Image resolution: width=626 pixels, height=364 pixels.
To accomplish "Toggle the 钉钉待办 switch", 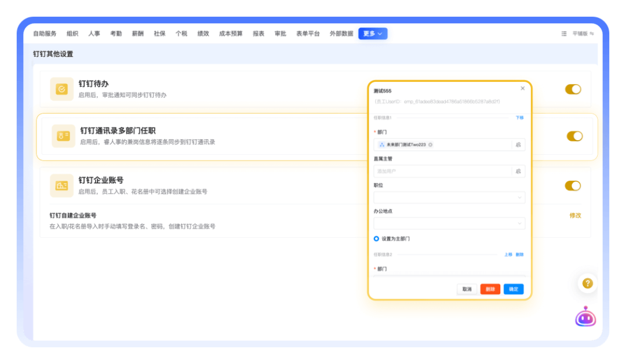I will [x=573, y=89].
